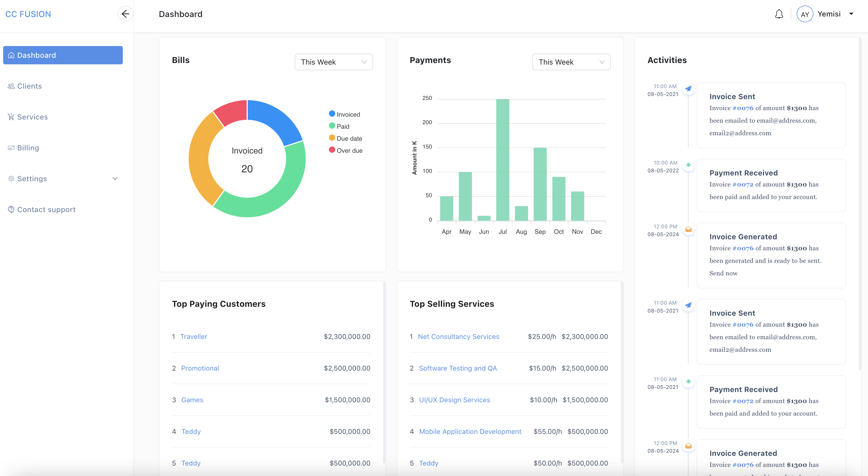868x476 pixels.
Task: Open Bills period This Week dropdown
Action: [x=334, y=62]
